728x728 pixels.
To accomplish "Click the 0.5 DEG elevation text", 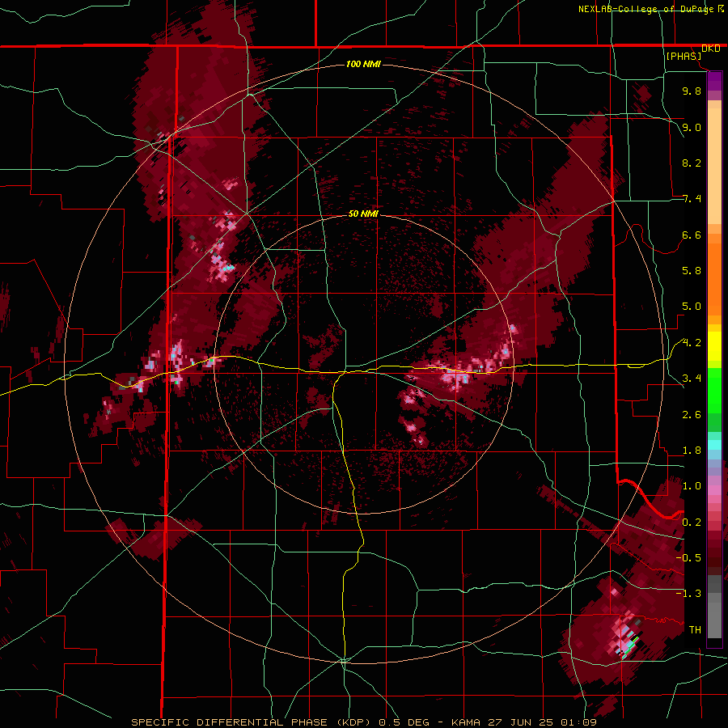I will pos(404,722).
